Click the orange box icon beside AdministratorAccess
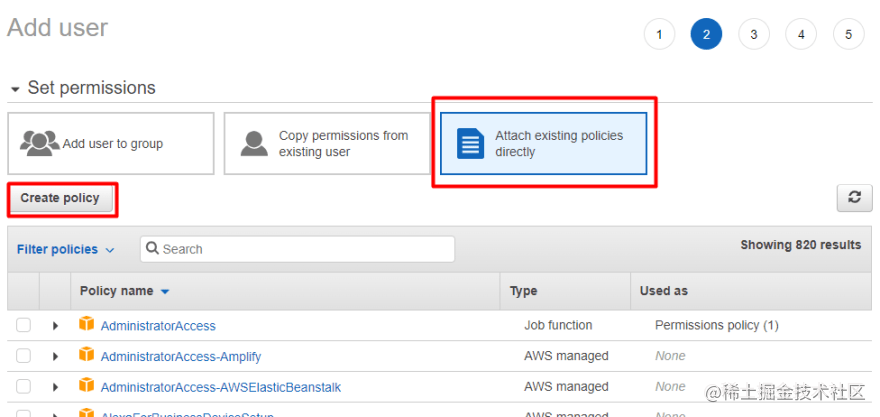The height and width of the screenshot is (417, 880). tap(86, 324)
